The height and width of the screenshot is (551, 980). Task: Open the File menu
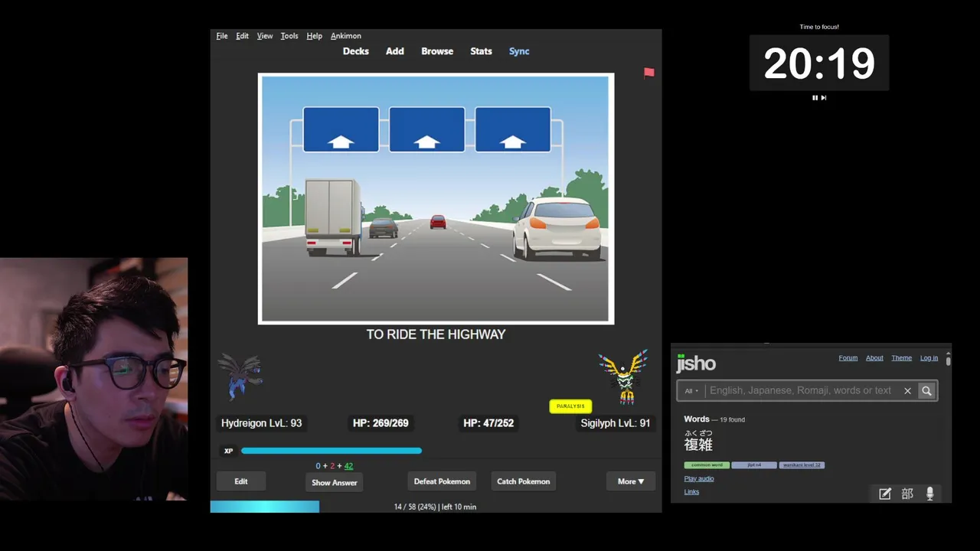point(222,36)
